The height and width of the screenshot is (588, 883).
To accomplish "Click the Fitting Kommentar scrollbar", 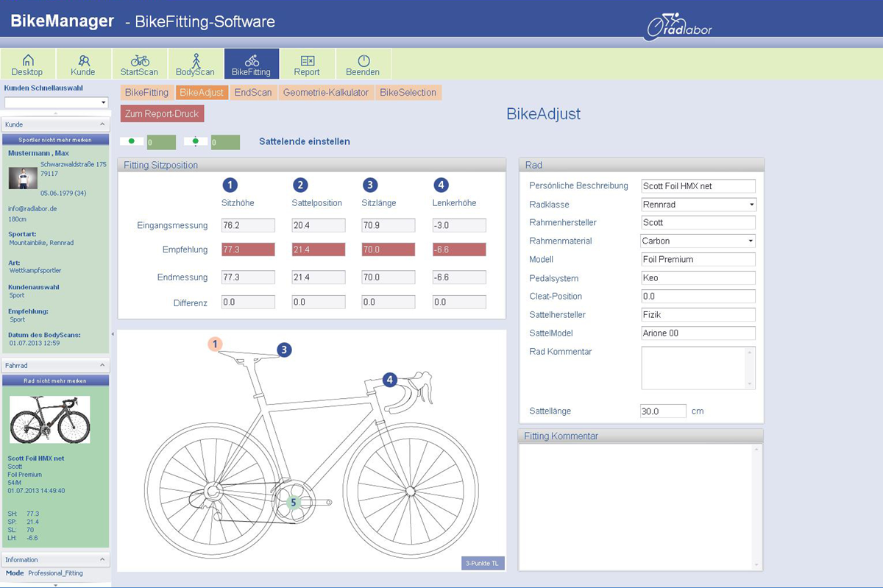I will 758,507.
